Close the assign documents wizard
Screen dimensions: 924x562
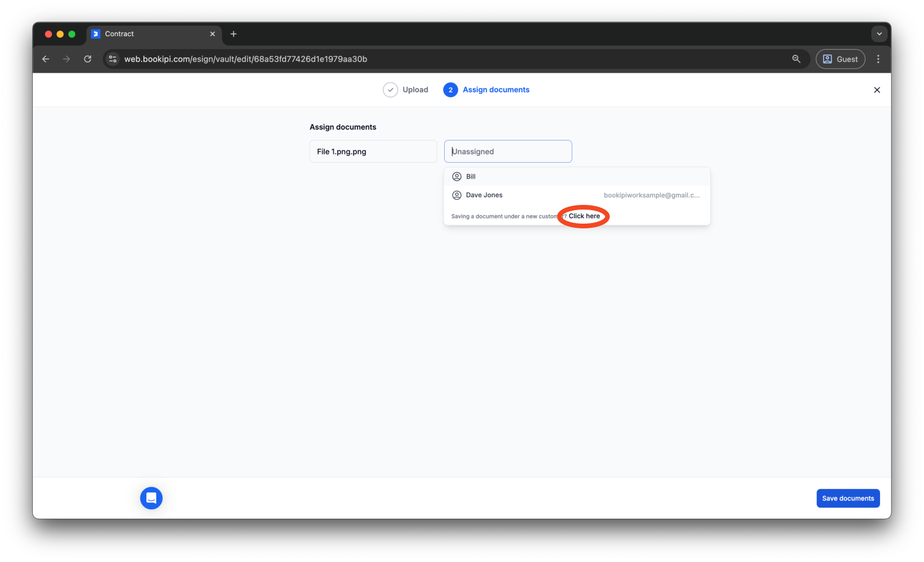877,90
